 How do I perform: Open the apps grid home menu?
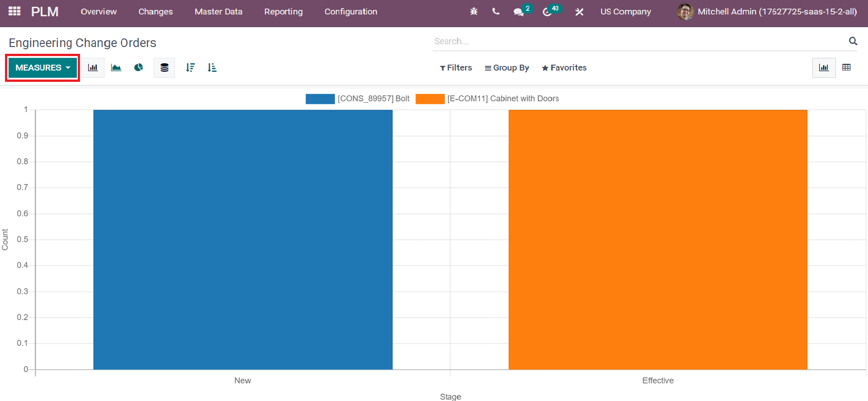[14, 11]
